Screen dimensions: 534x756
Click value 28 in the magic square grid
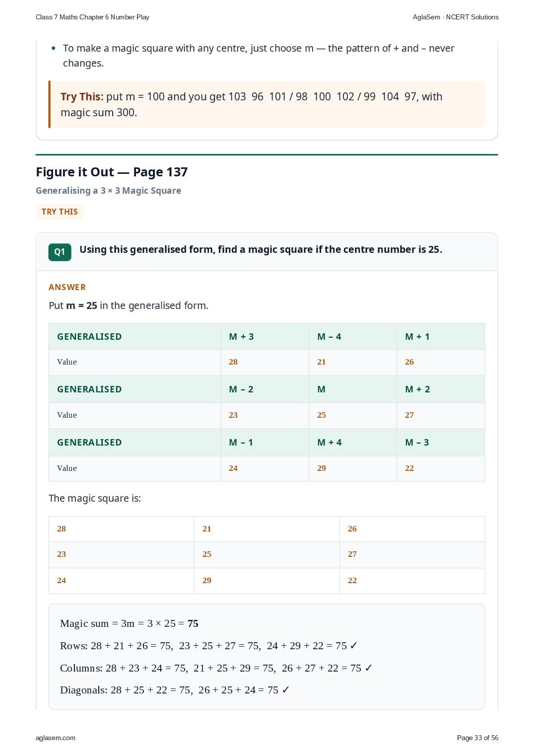point(62,529)
